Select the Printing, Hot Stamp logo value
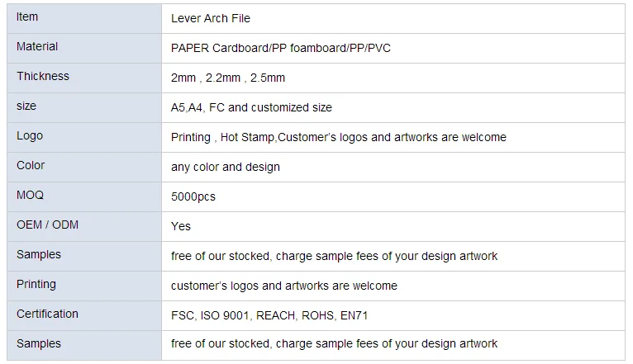633x364 pixels. (x=339, y=137)
